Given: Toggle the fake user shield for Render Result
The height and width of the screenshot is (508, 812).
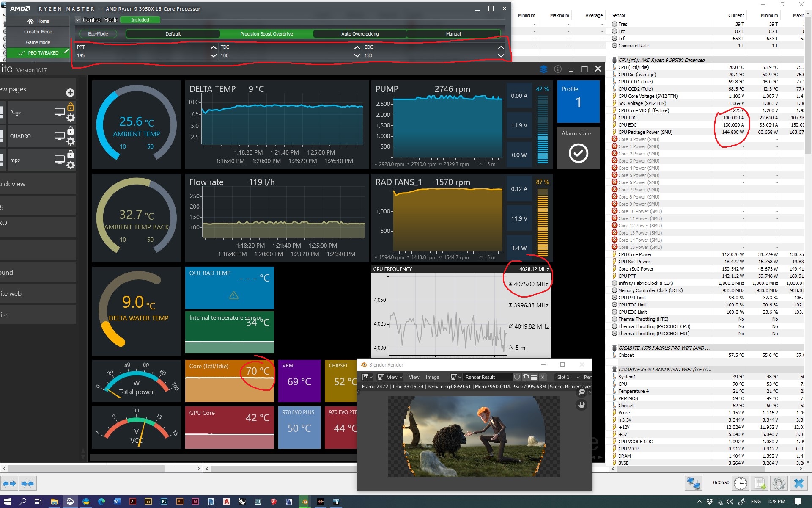Looking at the screenshot, I should pos(517,377).
